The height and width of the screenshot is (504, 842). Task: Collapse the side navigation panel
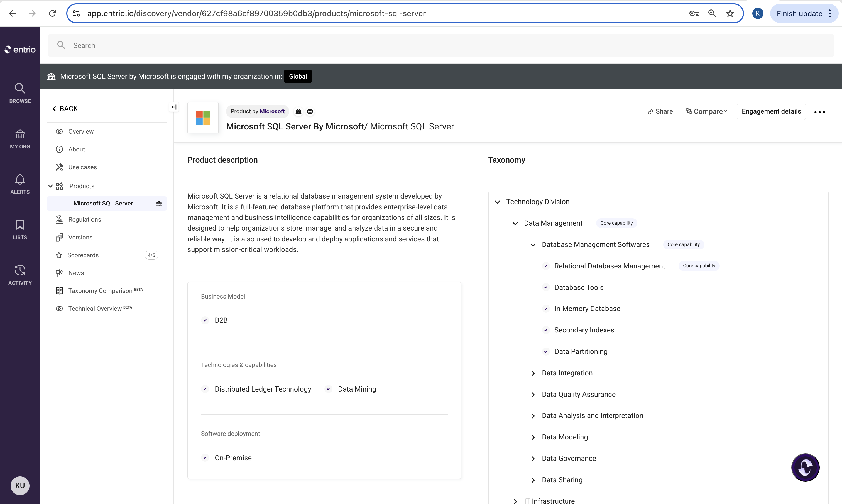tap(174, 107)
